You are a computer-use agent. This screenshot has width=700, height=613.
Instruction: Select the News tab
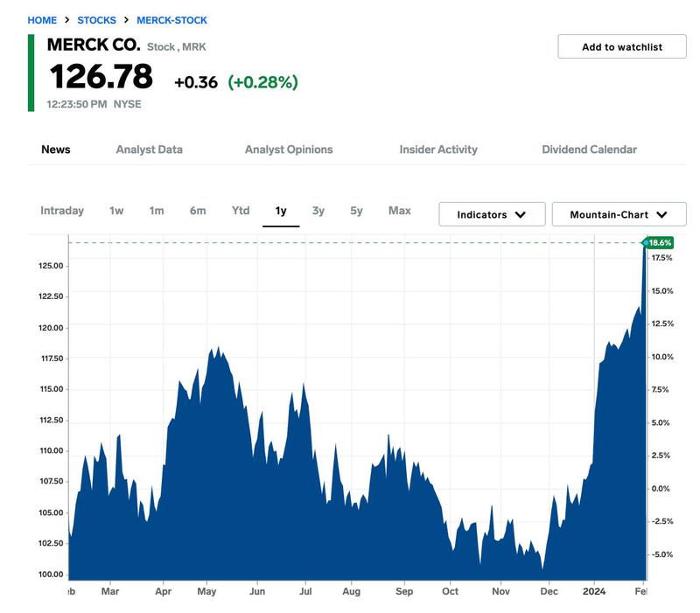(56, 150)
